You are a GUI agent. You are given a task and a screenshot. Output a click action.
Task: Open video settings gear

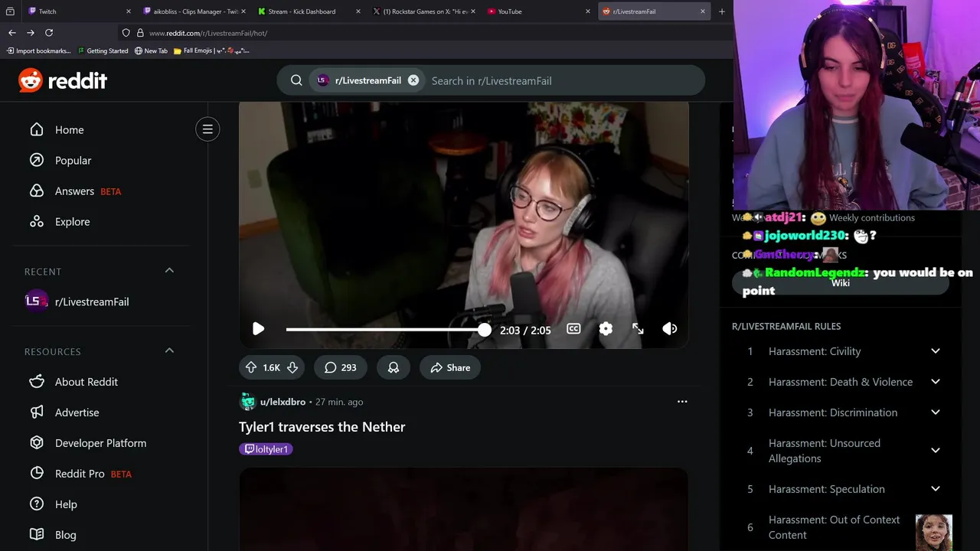606,329
